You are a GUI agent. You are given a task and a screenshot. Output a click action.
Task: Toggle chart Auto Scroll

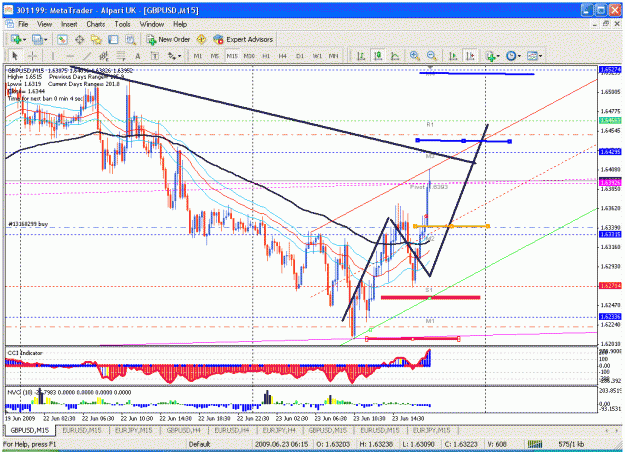point(453,56)
